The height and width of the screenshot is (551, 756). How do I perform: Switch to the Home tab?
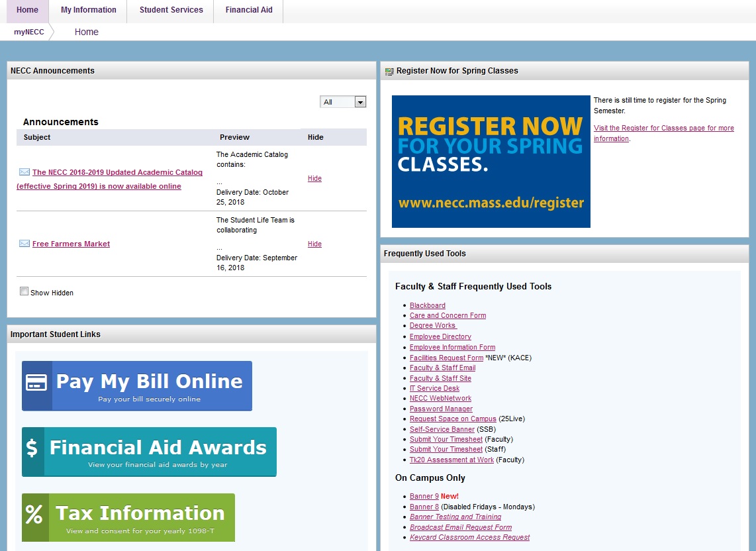[28, 10]
